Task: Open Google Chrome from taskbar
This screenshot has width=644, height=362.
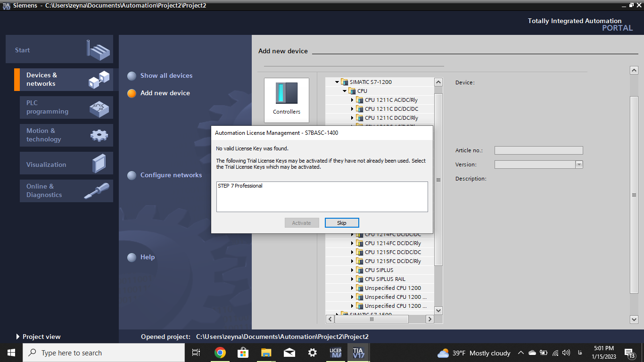Action: click(220, 353)
